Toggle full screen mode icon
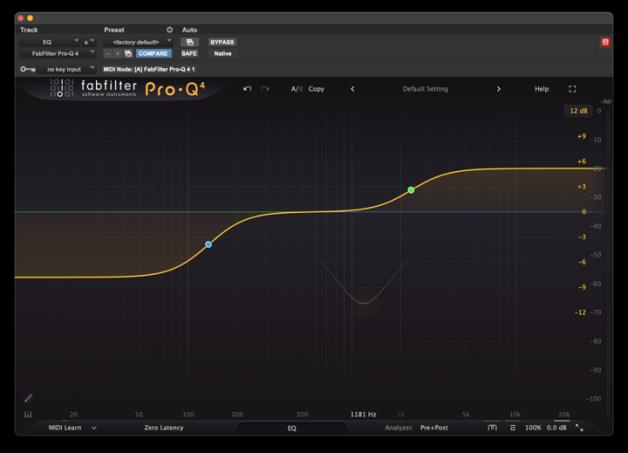628x453 pixels. coord(572,89)
